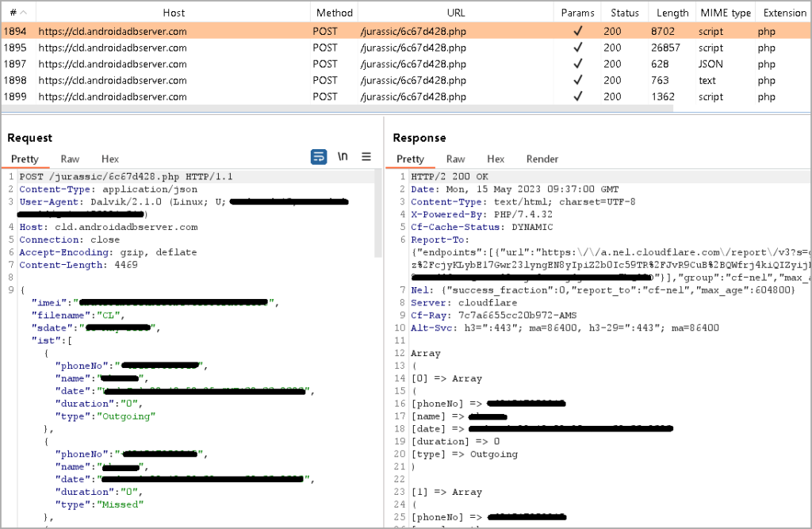Click the MIME type column header
Screen dimensions: 812x529
coord(725,12)
